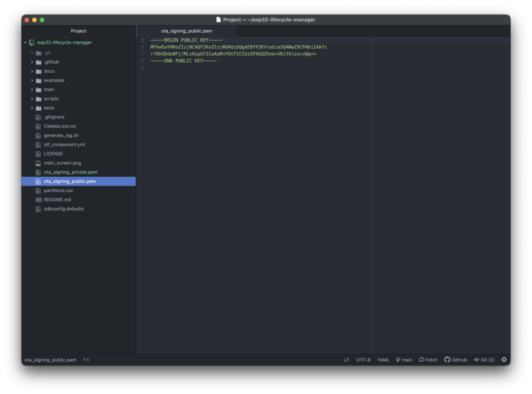532x394 pixels.
Task: Change the UTF-8 encoding selector
Action: [363, 360]
